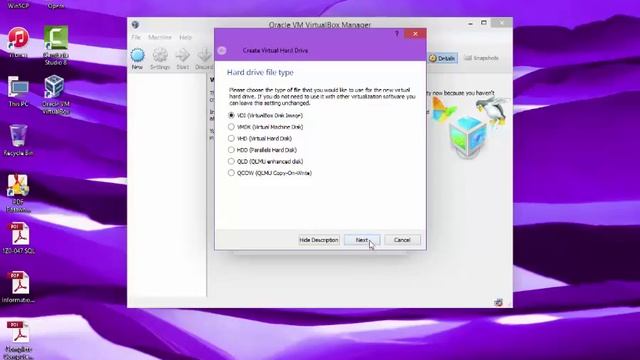Open the iTunes desktop icon
The width and height of the screenshot is (640, 360).
click(18, 42)
